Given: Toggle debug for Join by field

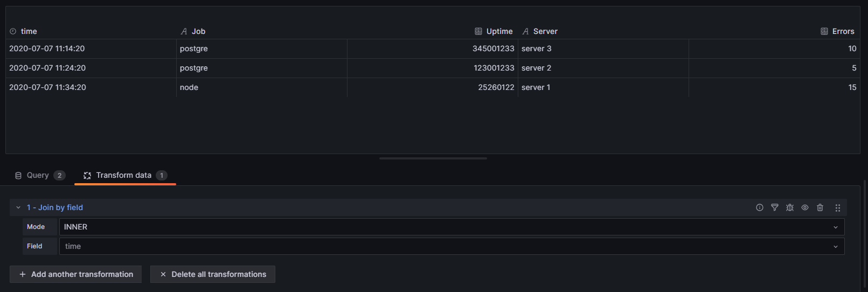Looking at the screenshot, I should coord(790,207).
